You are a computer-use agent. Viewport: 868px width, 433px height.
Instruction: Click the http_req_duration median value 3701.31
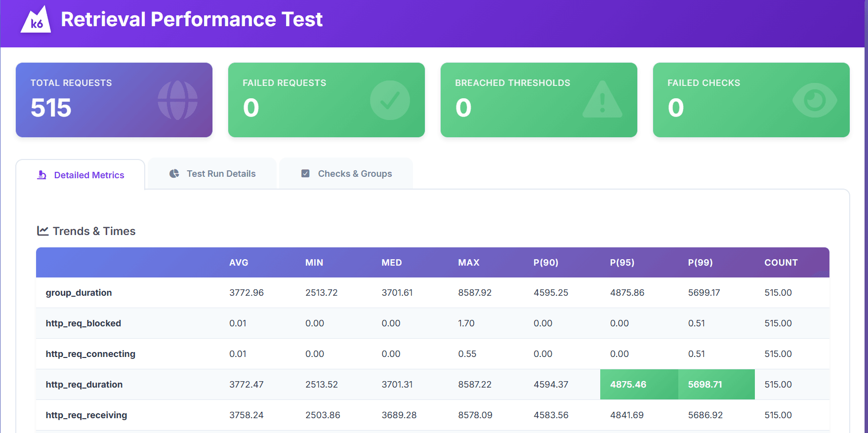(x=397, y=385)
